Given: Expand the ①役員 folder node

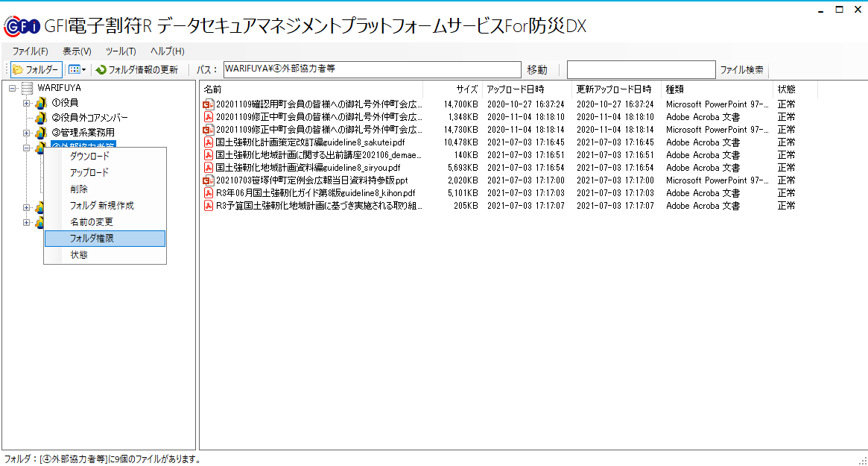Looking at the screenshot, I should tap(27, 103).
